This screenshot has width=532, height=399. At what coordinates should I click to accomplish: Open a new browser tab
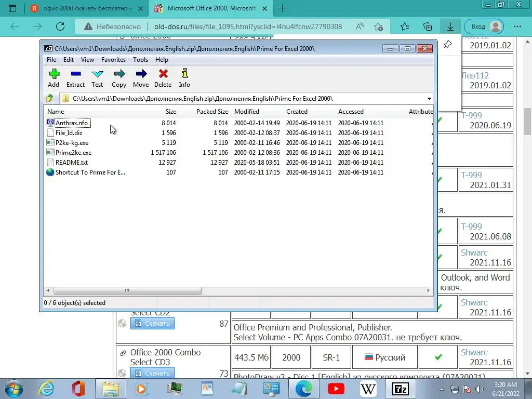pyautogui.click(x=282, y=8)
